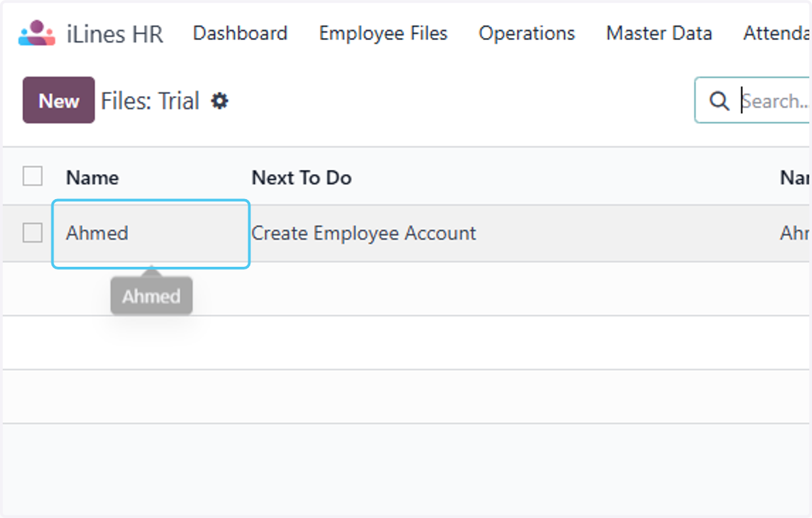The height and width of the screenshot is (518, 812).
Task: Open the gear settings next to Files: Trial
Action: point(220,101)
